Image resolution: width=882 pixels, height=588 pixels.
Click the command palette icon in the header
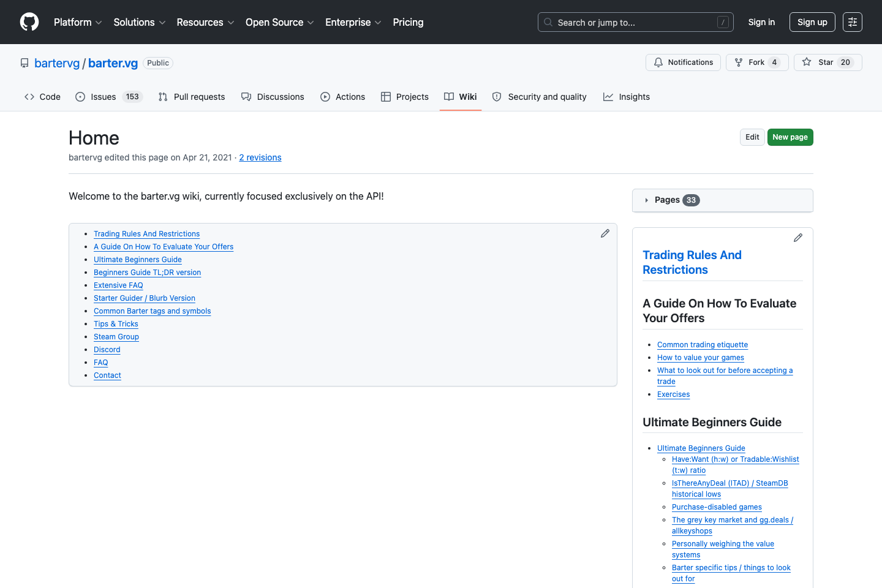(852, 21)
